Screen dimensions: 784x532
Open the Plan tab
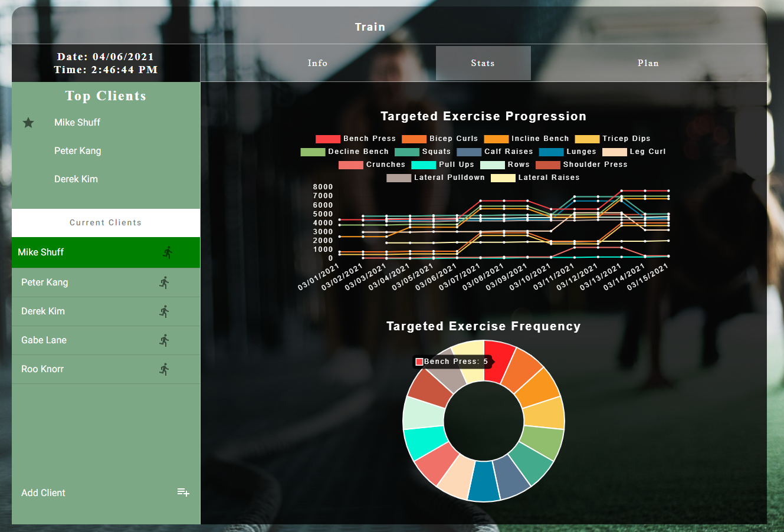coord(648,63)
